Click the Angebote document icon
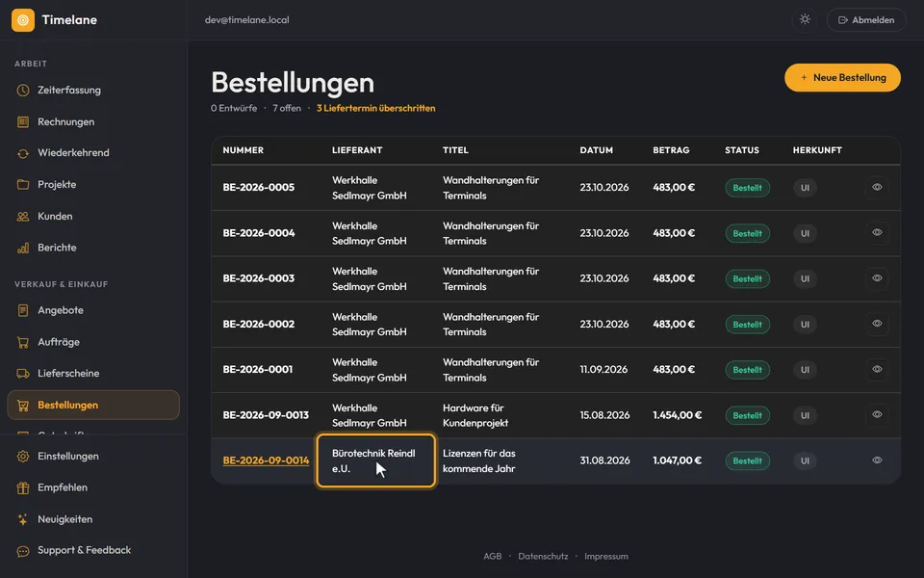 pyautogui.click(x=23, y=310)
